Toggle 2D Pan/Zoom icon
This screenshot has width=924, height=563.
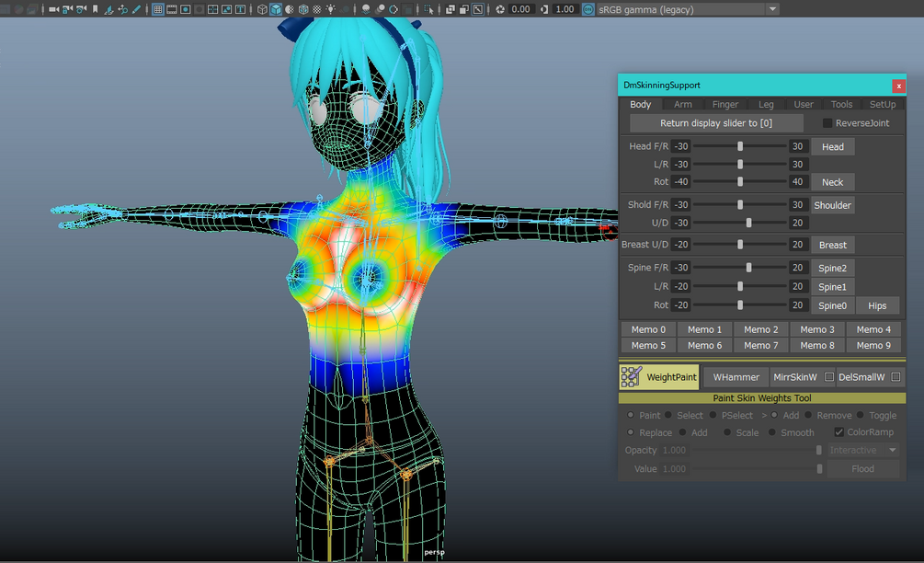[x=122, y=9]
